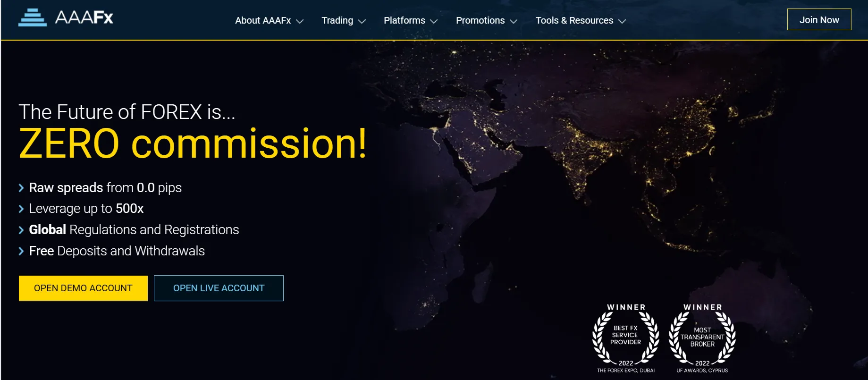Click the Open Live Account button

pos(219,288)
